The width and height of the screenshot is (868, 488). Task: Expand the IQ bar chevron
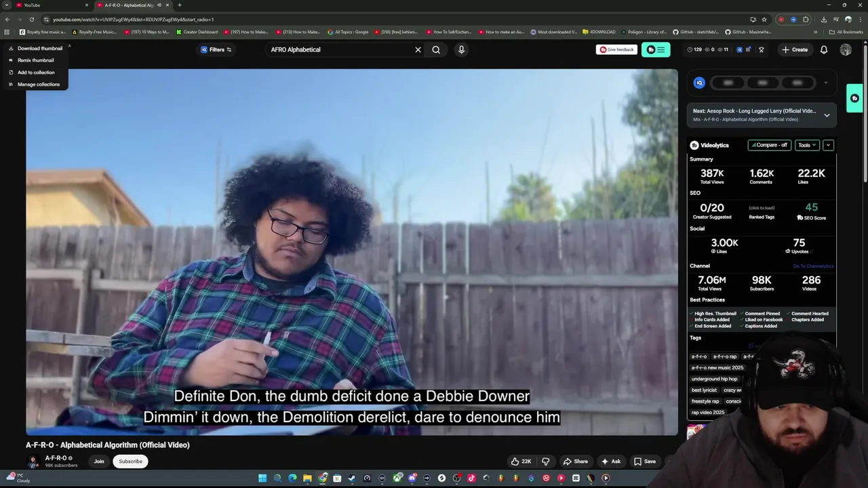pyautogui.click(x=825, y=83)
